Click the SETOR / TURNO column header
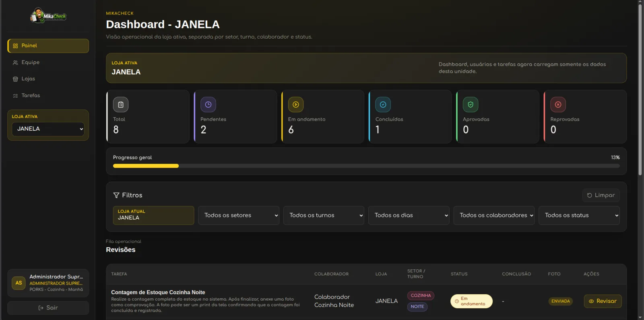This screenshot has height=320, width=644. [416, 274]
